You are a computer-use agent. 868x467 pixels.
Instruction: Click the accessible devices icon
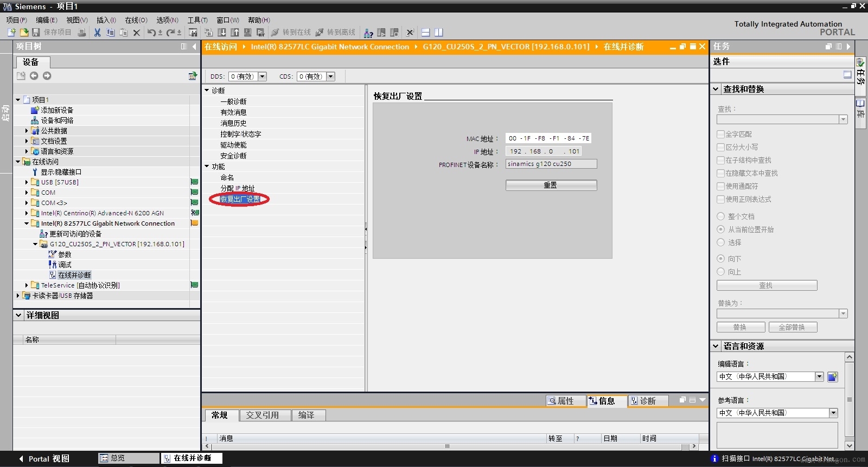368,33
